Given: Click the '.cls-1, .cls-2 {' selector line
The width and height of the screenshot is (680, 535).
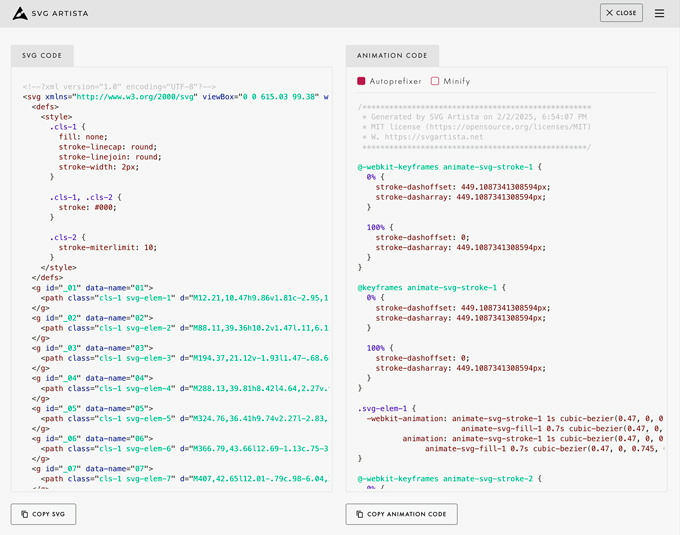Looking at the screenshot, I should coord(85,197).
